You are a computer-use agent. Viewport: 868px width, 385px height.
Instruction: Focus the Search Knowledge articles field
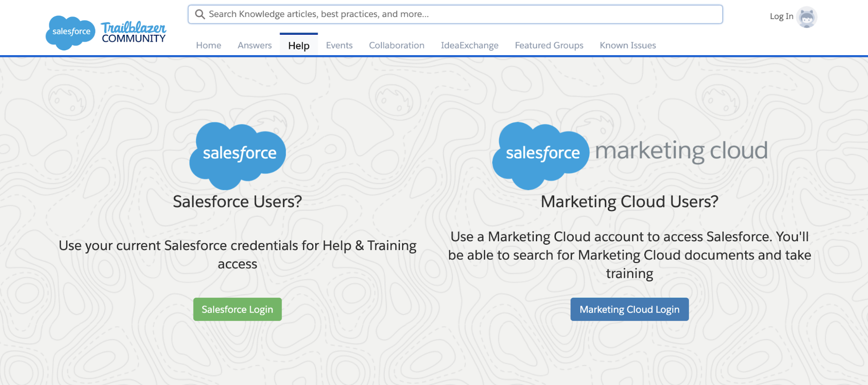point(455,14)
